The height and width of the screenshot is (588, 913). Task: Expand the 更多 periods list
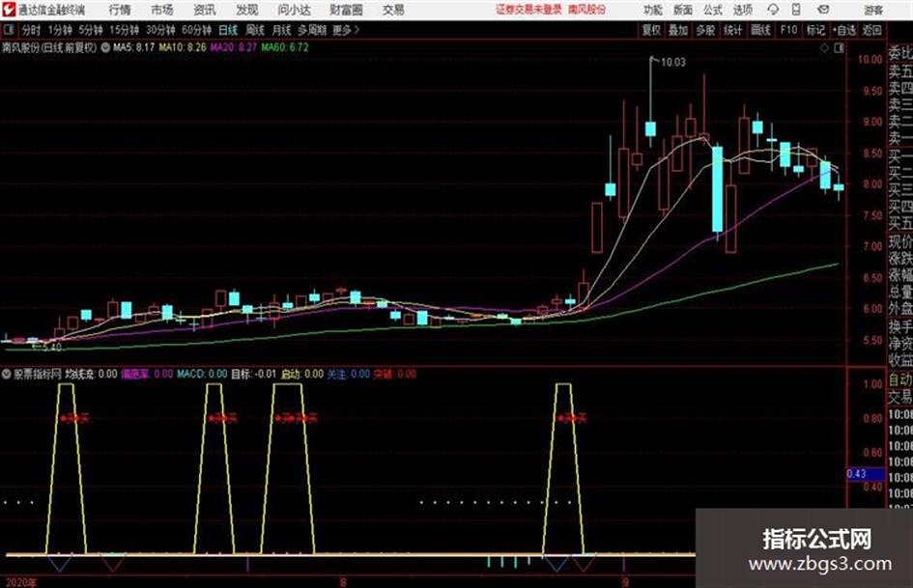click(345, 30)
